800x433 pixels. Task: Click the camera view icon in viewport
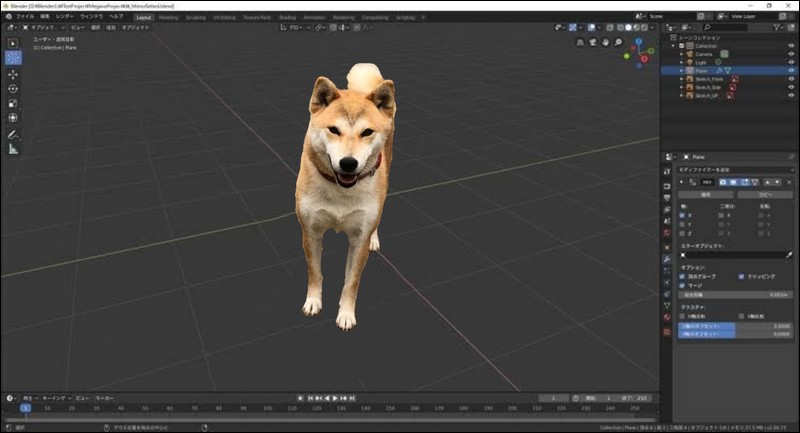[x=593, y=42]
